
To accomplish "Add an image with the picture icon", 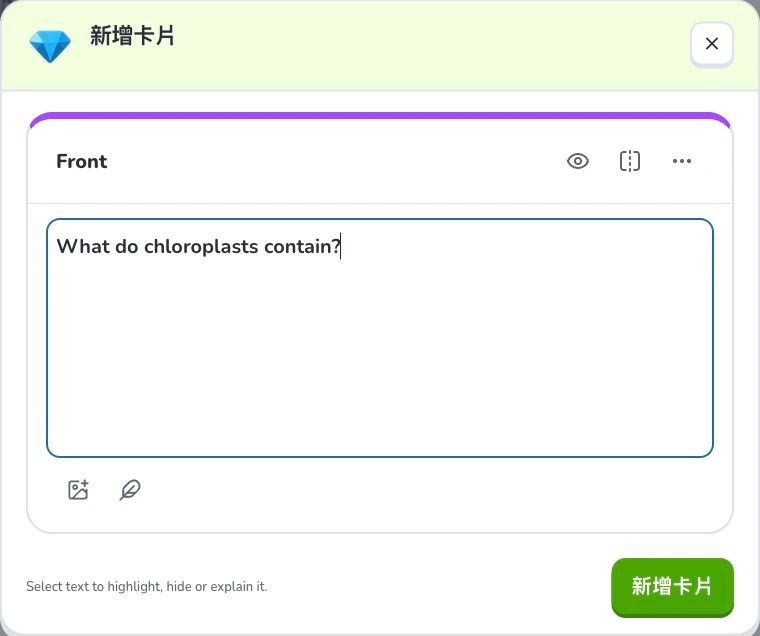I will click(x=78, y=490).
